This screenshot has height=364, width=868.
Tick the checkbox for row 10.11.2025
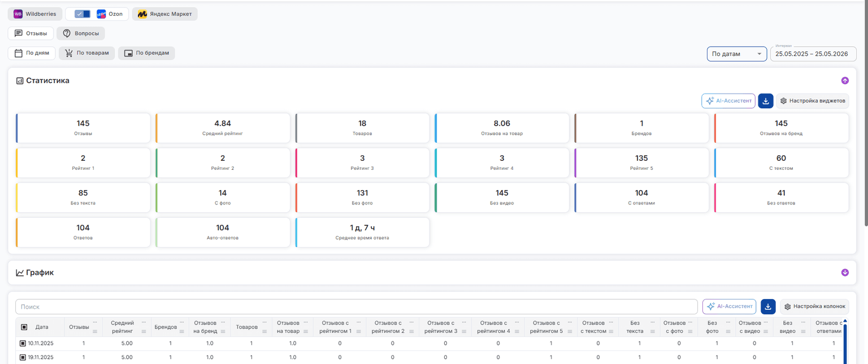click(x=23, y=343)
